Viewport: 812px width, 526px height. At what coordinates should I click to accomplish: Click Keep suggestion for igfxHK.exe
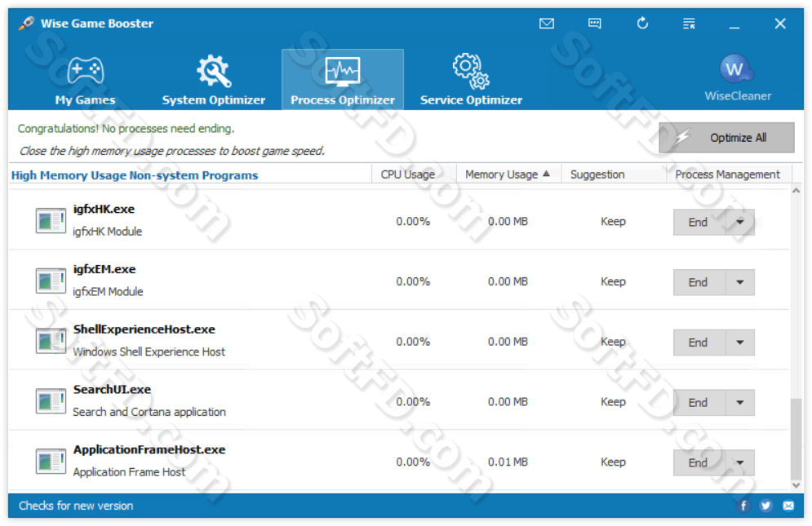[613, 222]
